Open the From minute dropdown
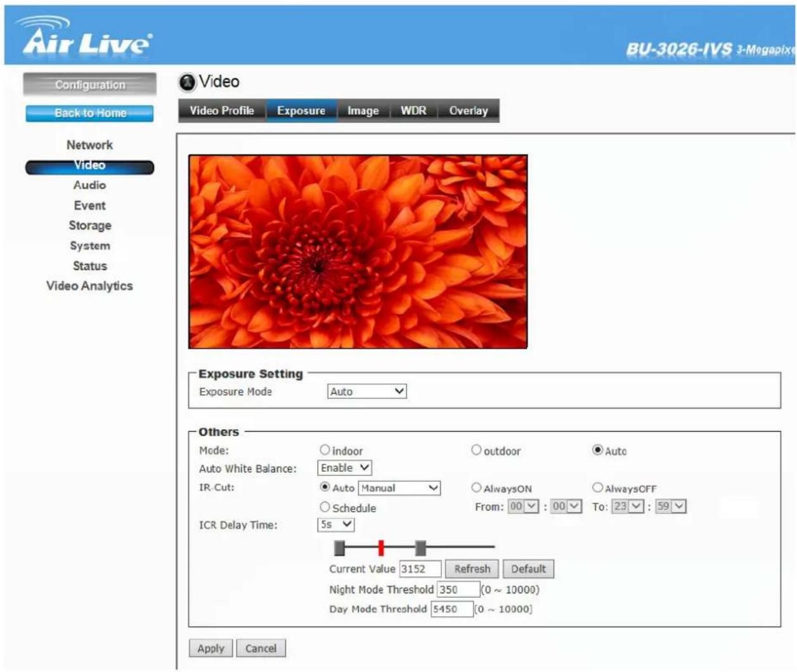Screen dimensions: 797x672 (x=566, y=507)
